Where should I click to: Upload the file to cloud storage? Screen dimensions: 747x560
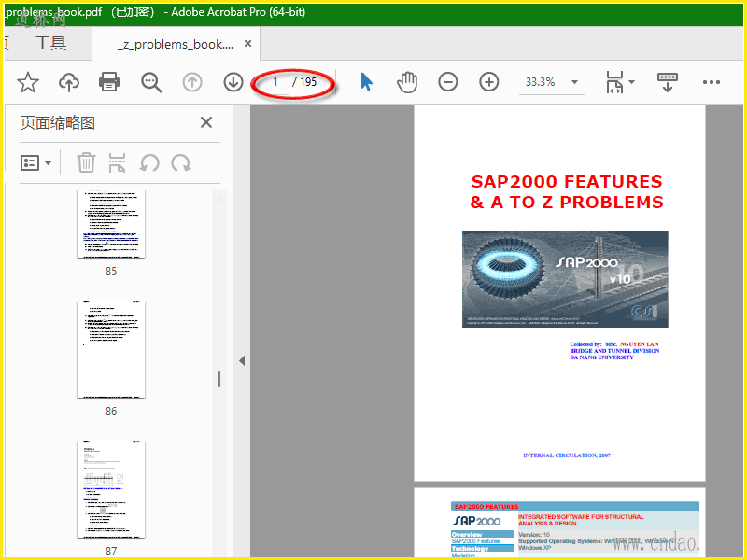69,82
